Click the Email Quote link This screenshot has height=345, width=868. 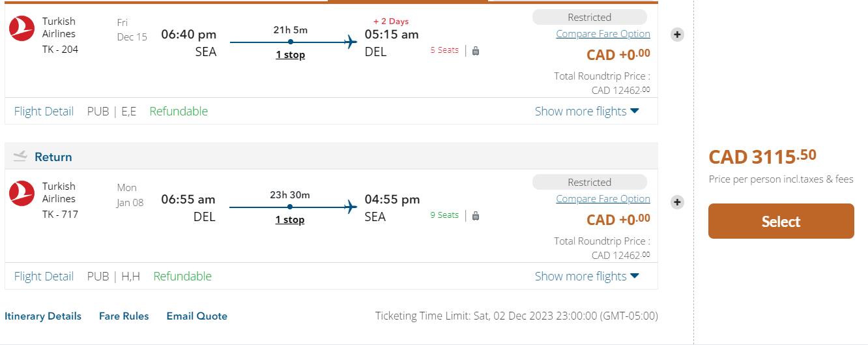197,316
